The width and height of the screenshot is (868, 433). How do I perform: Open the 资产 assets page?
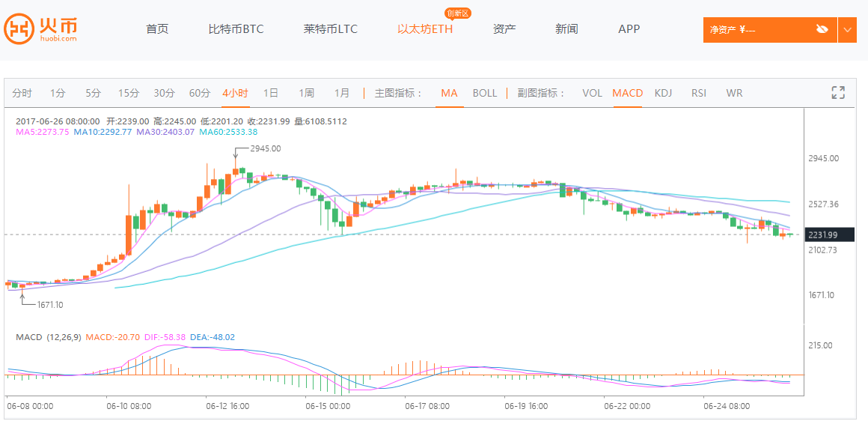click(x=504, y=29)
